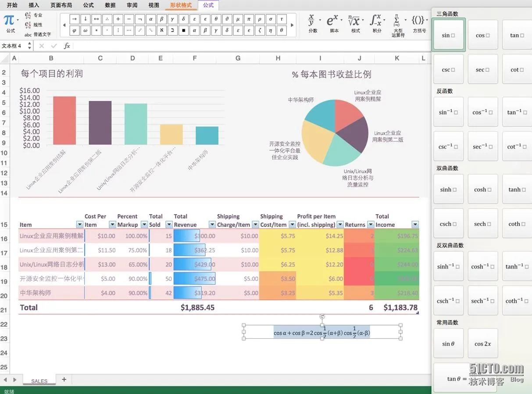The image size is (532, 394).
Task: Switch to the 数据 tab
Action: click(x=110, y=5)
